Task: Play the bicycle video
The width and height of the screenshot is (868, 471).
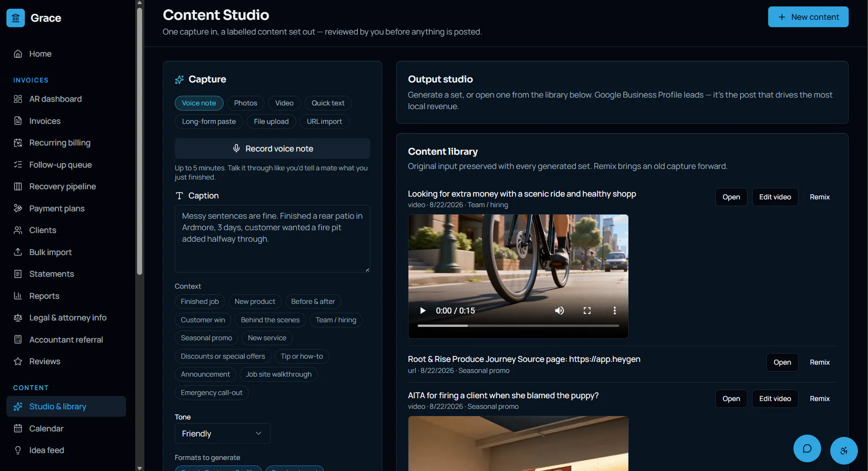Action: click(x=423, y=311)
